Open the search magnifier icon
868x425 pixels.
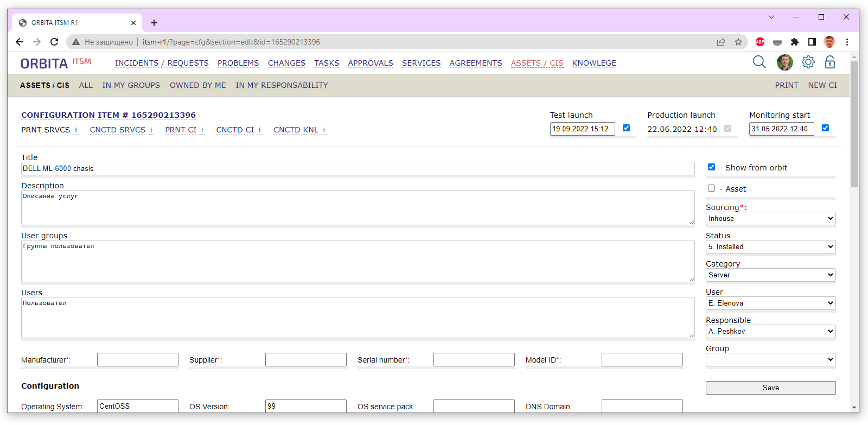759,62
